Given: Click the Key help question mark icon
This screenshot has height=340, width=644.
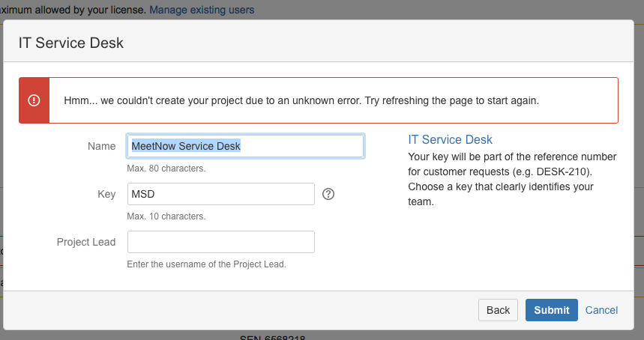Looking at the screenshot, I should click(x=328, y=194).
